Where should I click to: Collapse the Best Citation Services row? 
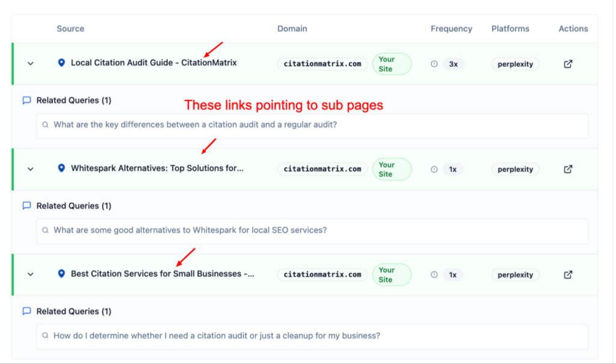click(x=30, y=274)
